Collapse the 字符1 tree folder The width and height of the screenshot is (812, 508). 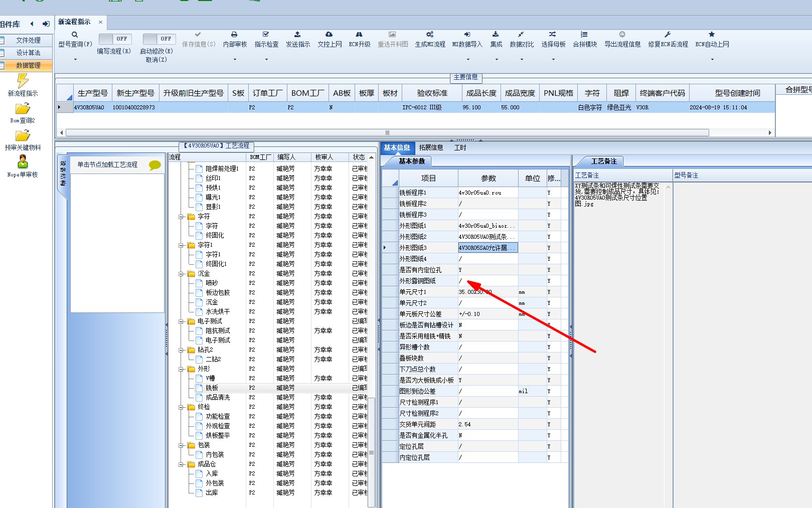[182, 245]
